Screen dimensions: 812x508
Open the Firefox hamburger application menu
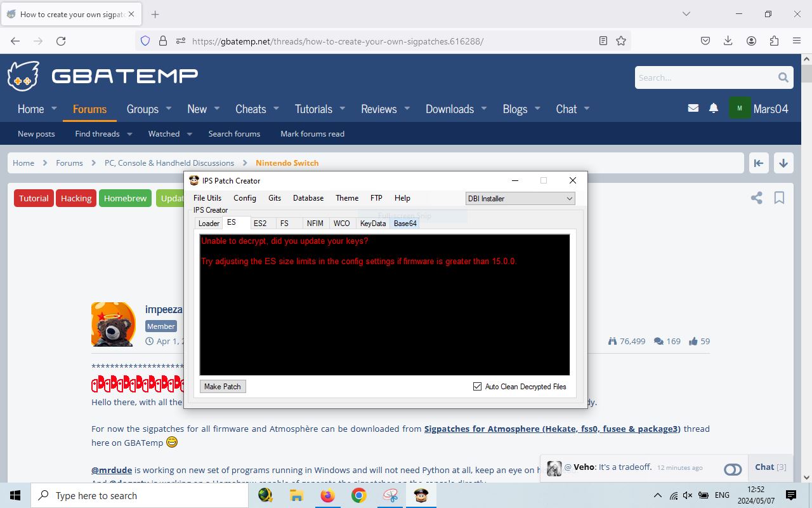pos(797,41)
